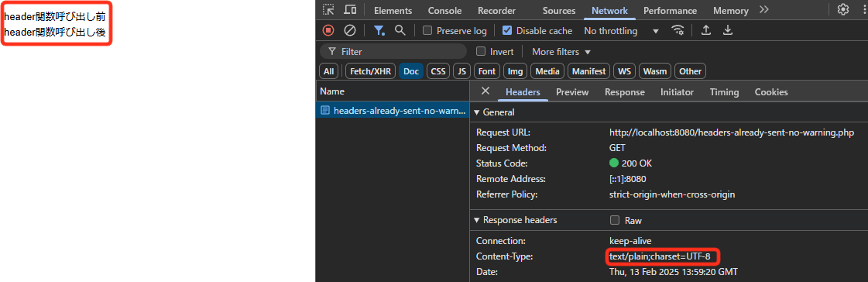Open the Cookies detail tab
The height and width of the screenshot is (282, 868).
771,92
